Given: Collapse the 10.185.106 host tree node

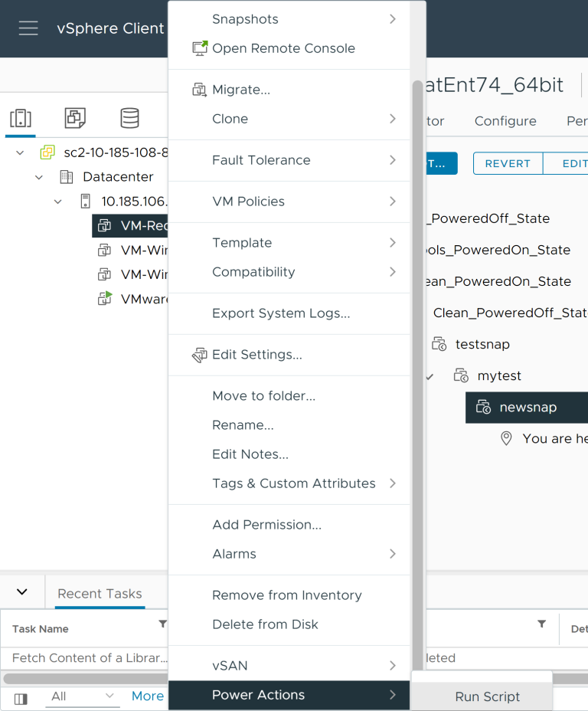Looking at the screenshot, I should click(x=57, y=202).
